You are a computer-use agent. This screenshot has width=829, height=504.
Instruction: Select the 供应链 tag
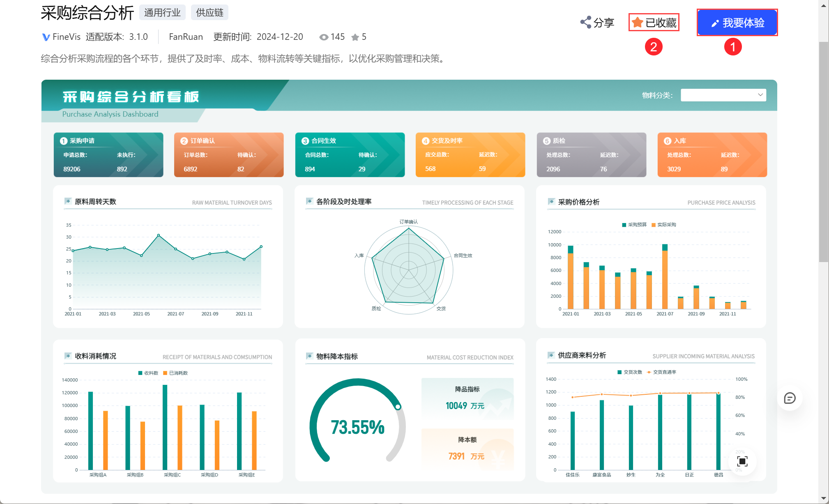(x=210, y=13)
